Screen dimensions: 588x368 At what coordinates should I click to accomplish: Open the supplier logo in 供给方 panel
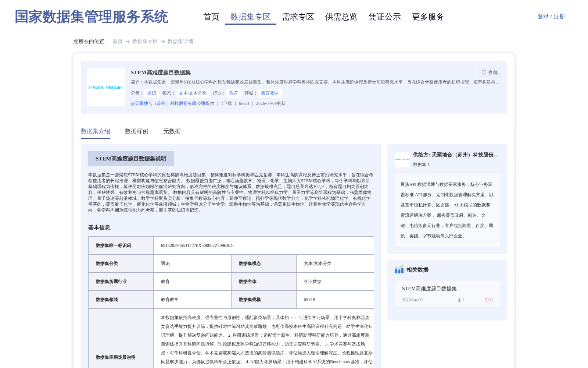pyautogui.click(x=402, y=159)
